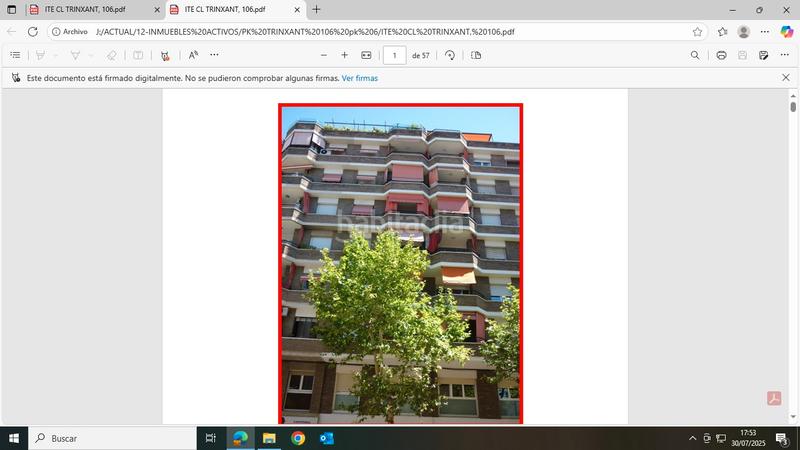Screen dimensions: 800x450
Task: Open the table of contents panel
Action: coord(15,55)
